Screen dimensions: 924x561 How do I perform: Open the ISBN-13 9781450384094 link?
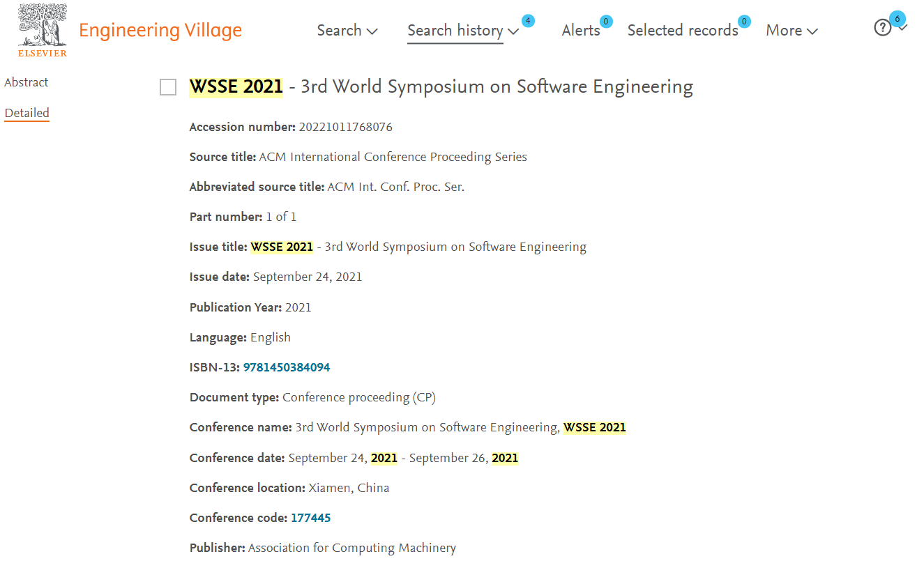tap(287, 367)
